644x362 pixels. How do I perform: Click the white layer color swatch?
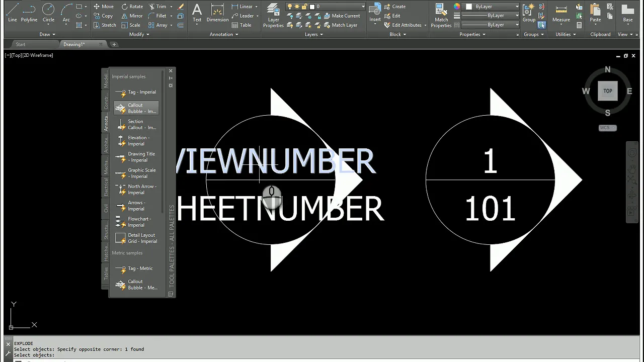(312, 7)
